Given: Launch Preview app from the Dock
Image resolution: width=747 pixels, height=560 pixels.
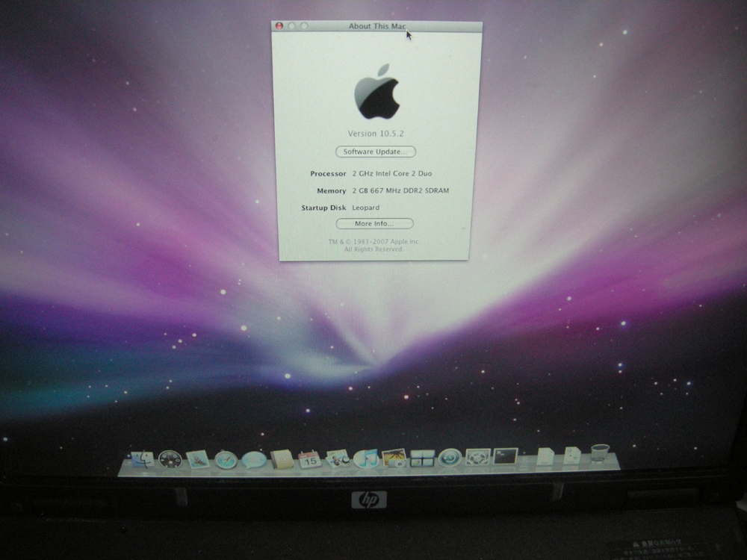Looking at the screenshot, I should [338, 459].
